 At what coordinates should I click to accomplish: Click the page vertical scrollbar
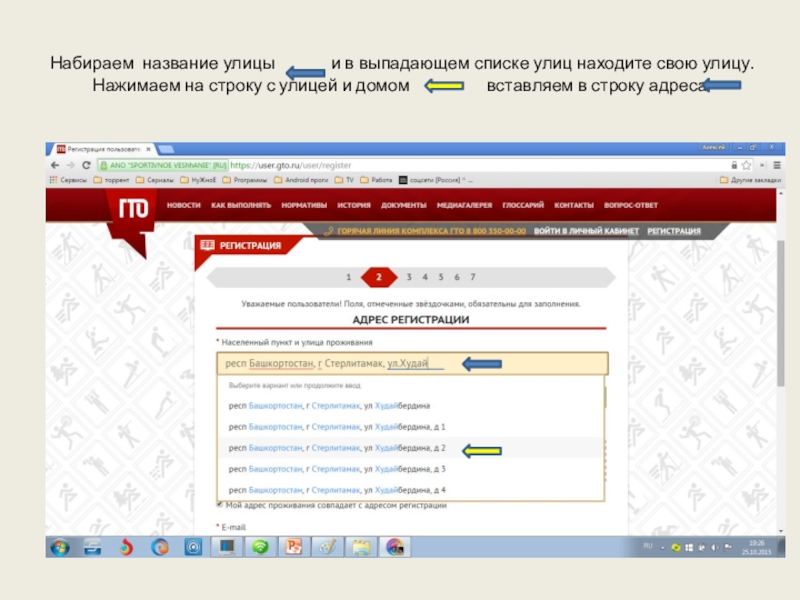point(781,312)
